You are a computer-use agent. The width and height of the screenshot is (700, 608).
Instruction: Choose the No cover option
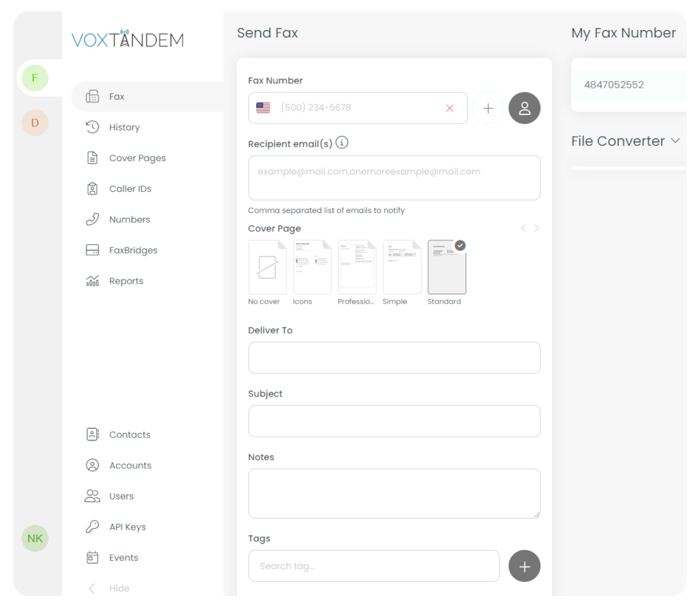tap(266, 267)
